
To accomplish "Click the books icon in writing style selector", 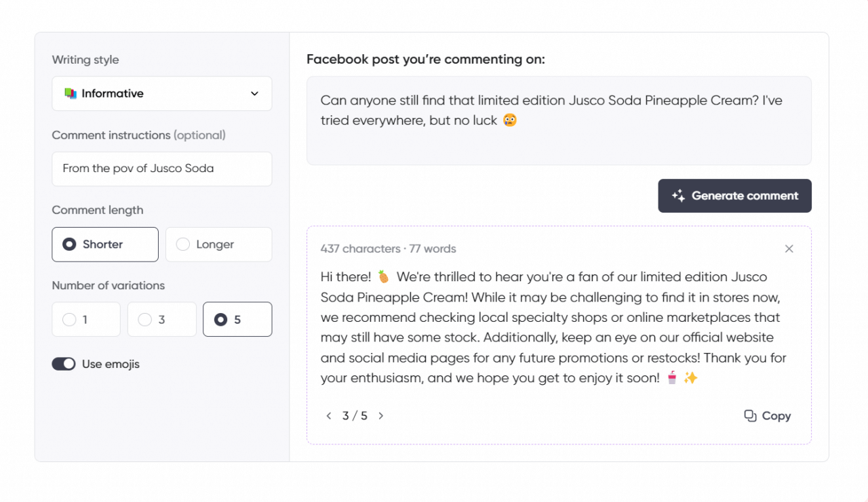I will [x=72, y=93].
